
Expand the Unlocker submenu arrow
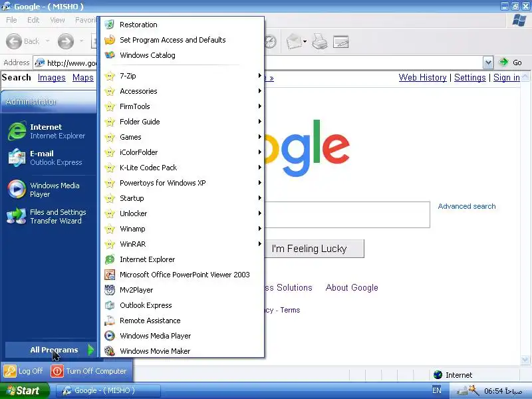pos(259,213)
